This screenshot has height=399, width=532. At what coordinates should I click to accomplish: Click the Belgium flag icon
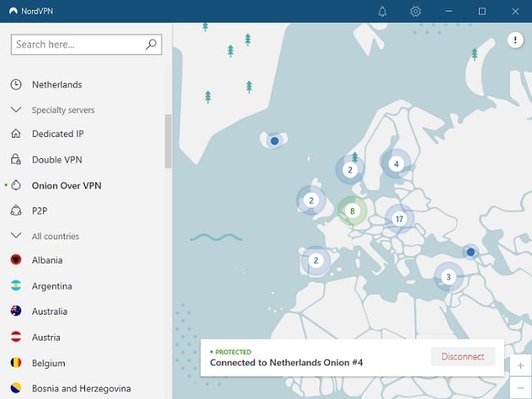click(x=16, y=363)
